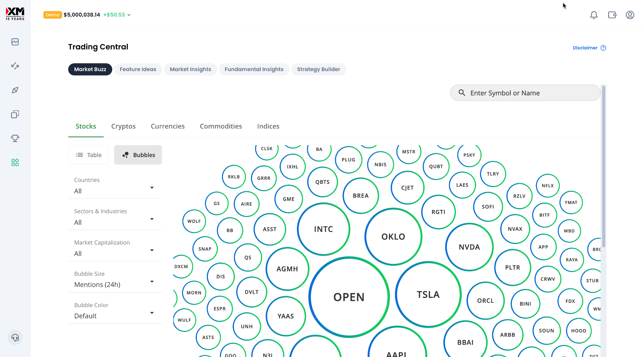Select the Fundamental Insights tab
Screen dimensions: 644x357
254,69
